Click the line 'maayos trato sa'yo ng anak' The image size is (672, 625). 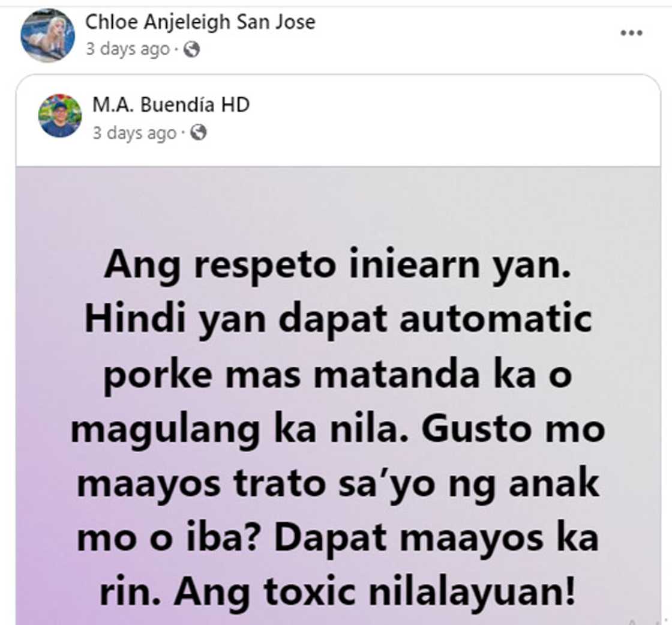point(338,485)
